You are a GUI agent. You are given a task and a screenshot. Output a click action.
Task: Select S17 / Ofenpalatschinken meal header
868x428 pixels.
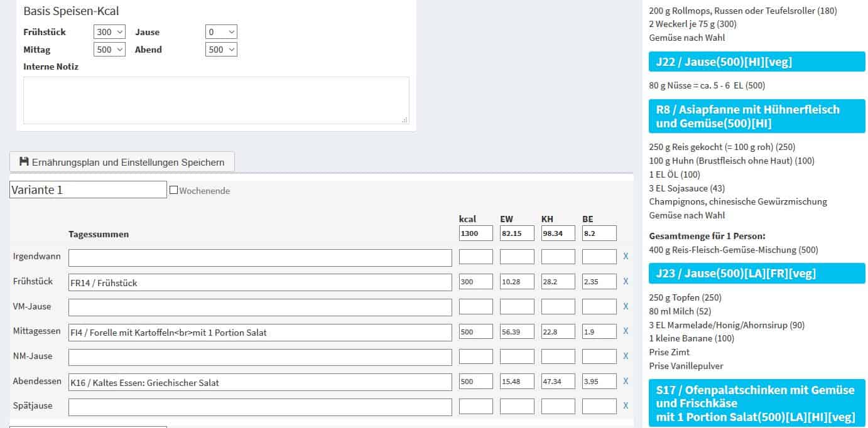coord(756,403)
